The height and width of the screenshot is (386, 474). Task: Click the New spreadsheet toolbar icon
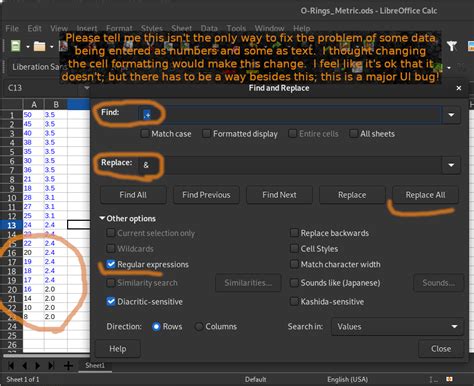tap(16, 46)
